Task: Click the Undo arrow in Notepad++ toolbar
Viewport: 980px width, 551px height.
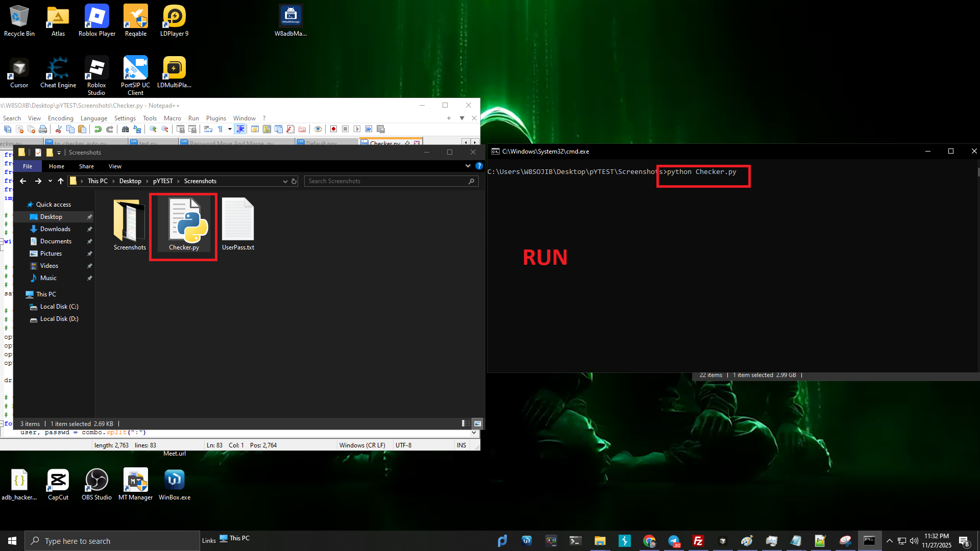Action: click(x=97, y=129)
